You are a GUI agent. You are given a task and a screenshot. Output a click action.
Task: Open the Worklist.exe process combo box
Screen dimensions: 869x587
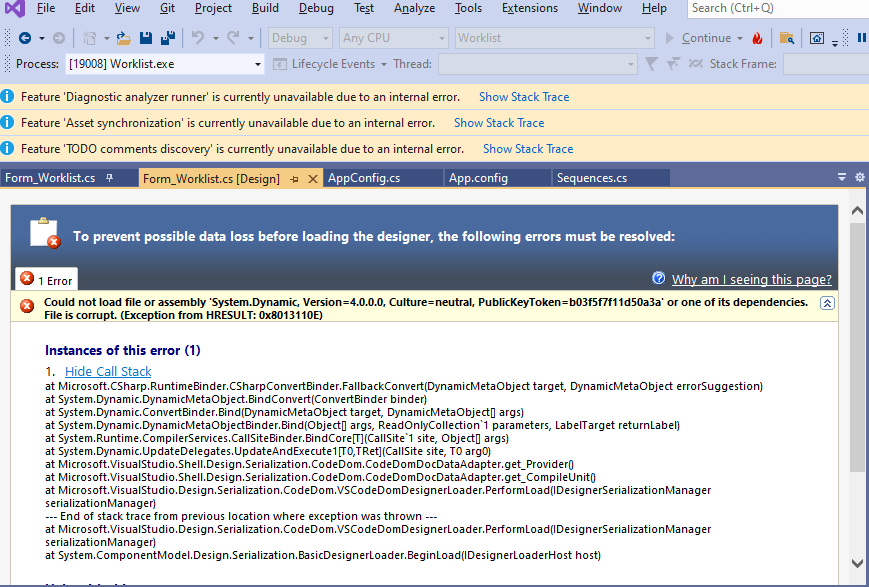click(x=165, y=64)
